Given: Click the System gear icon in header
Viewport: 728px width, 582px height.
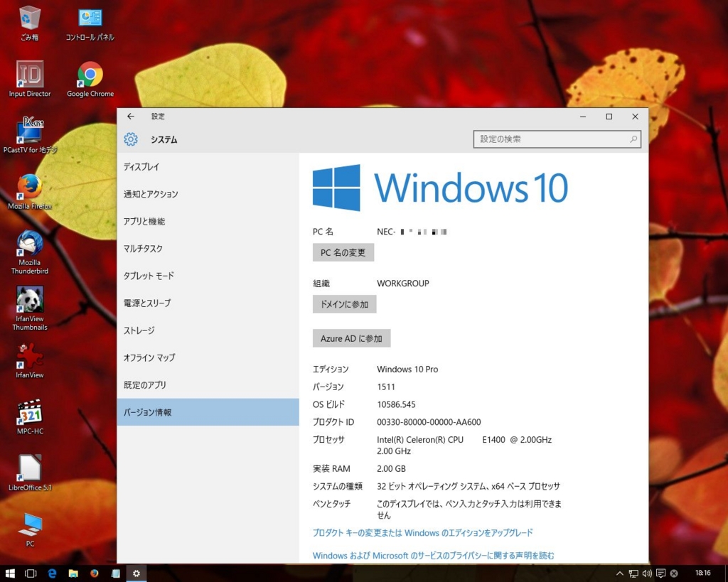Looking at the screenshot, I should point(131,139).
